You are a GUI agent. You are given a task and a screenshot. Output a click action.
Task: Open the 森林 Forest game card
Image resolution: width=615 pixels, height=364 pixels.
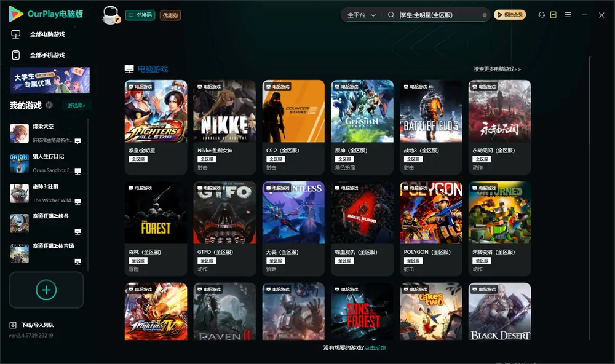point(156,229)
